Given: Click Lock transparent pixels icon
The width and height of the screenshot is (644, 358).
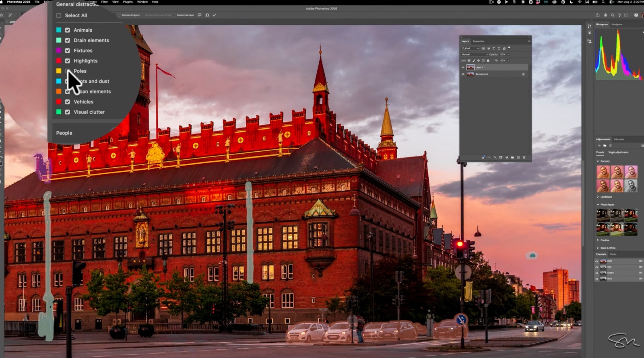Looking at the screenshot, I should point(469,60).
